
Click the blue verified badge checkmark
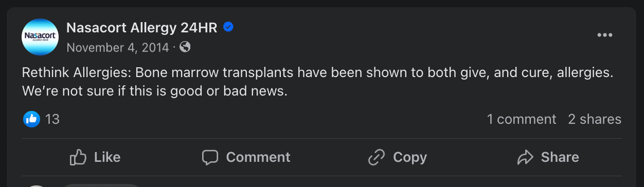tap(229, 27)
